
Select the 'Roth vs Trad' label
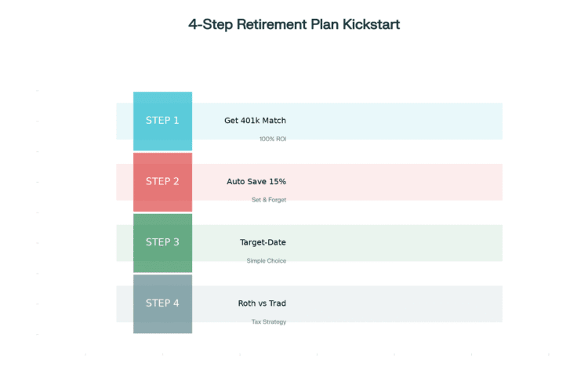coord(262,303)
